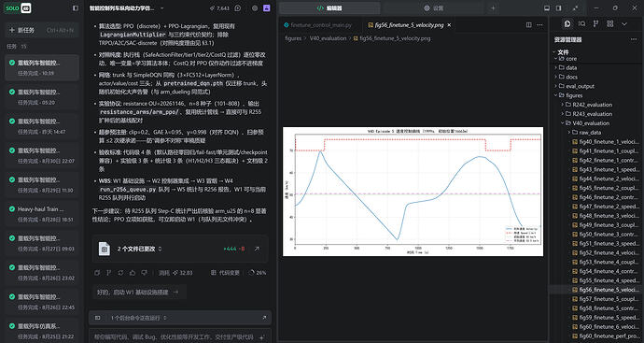This screenshot has height=343, width=644.
Task: Create a new task with 新任务
Action: click(42, 30)
